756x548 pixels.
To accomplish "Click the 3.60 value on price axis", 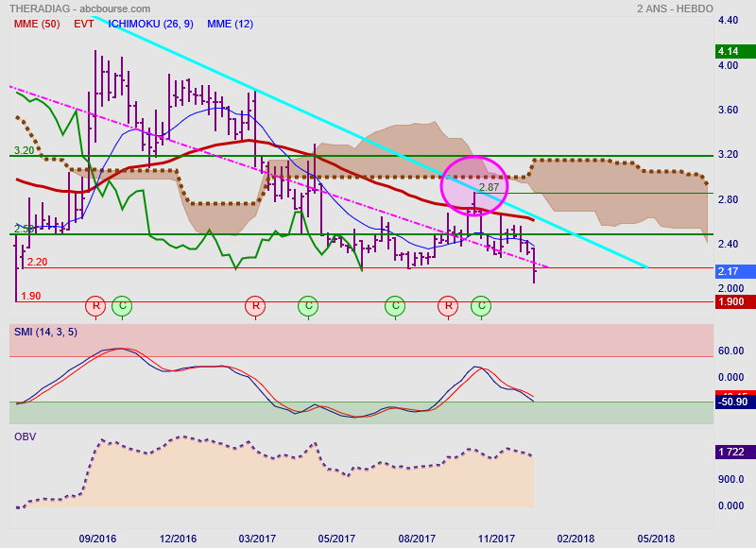I will [728, 110].
